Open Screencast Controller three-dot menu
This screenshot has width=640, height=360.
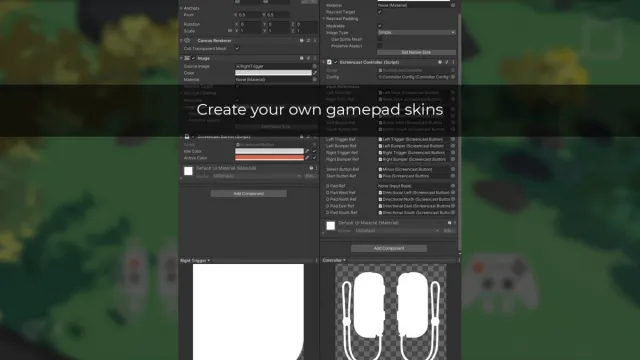coord(453,62)
